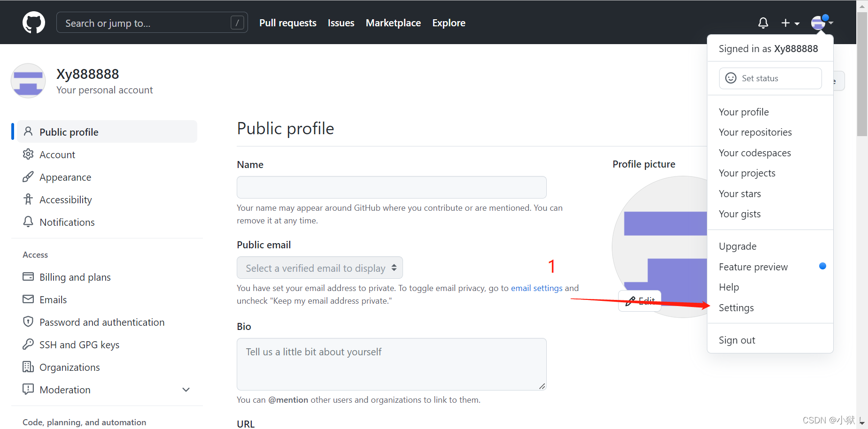868x429 pixels.
Task: Click the Emails envelope icon
Action: click(x=28, y=299)
